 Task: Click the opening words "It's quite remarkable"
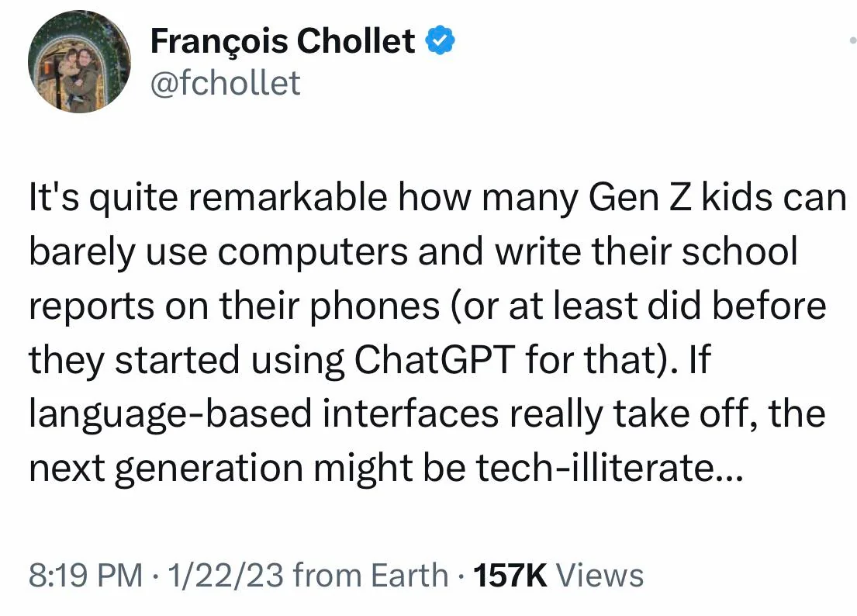208,199
